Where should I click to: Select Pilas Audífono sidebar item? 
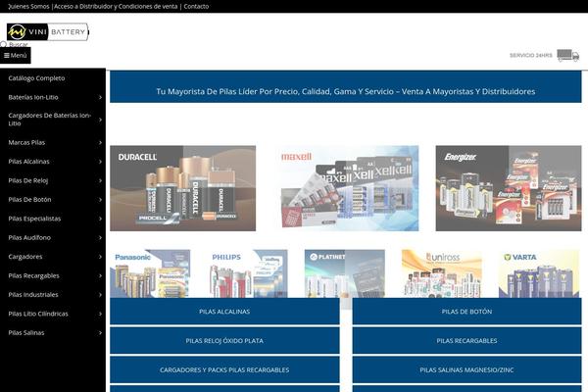[x=29, y=238]
